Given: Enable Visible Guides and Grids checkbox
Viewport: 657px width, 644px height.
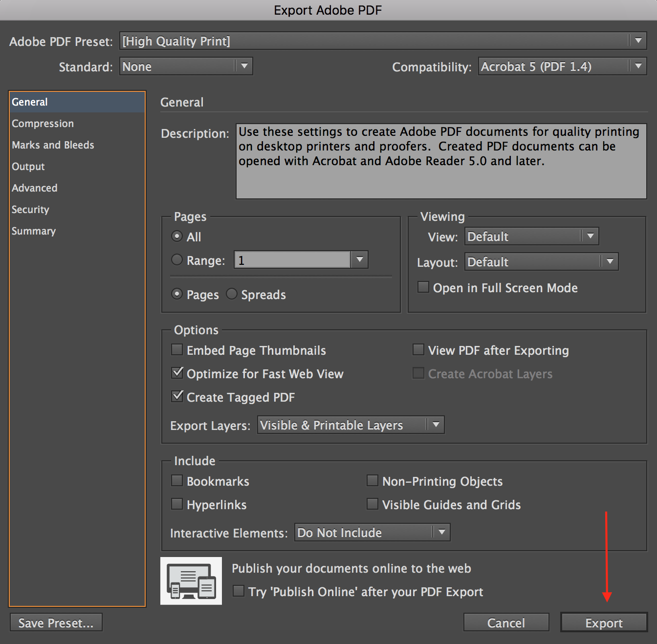Looking at the screenshot, I should 372,504.
